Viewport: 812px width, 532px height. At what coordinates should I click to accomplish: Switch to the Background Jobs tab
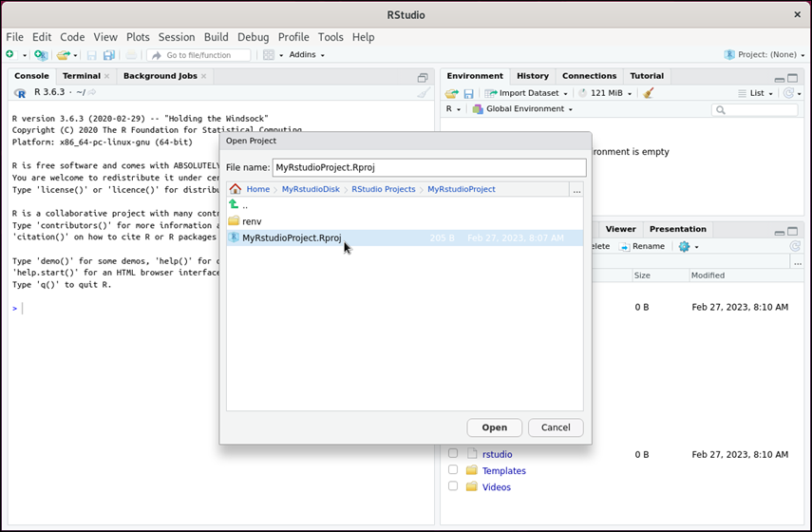(160, 76)
